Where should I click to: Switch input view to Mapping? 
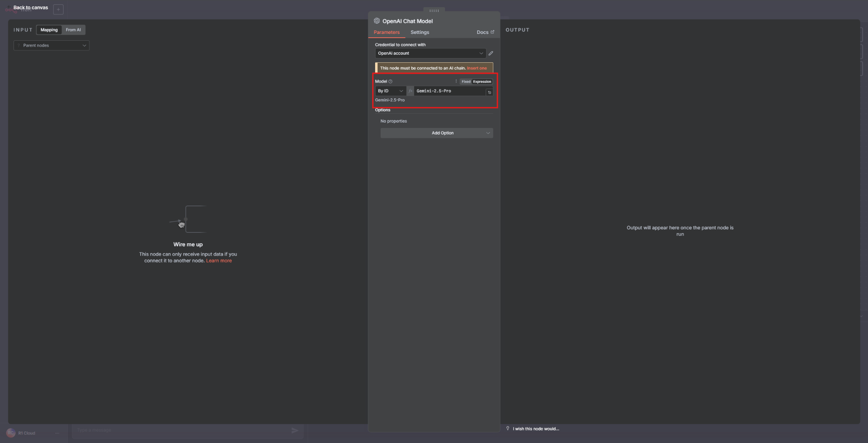[x=49, y=30]
